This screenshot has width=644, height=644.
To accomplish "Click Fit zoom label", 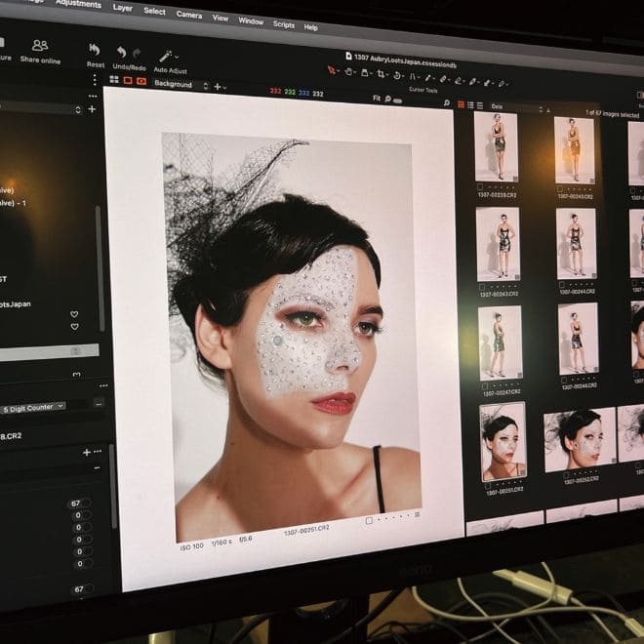I will coord(377,98).
